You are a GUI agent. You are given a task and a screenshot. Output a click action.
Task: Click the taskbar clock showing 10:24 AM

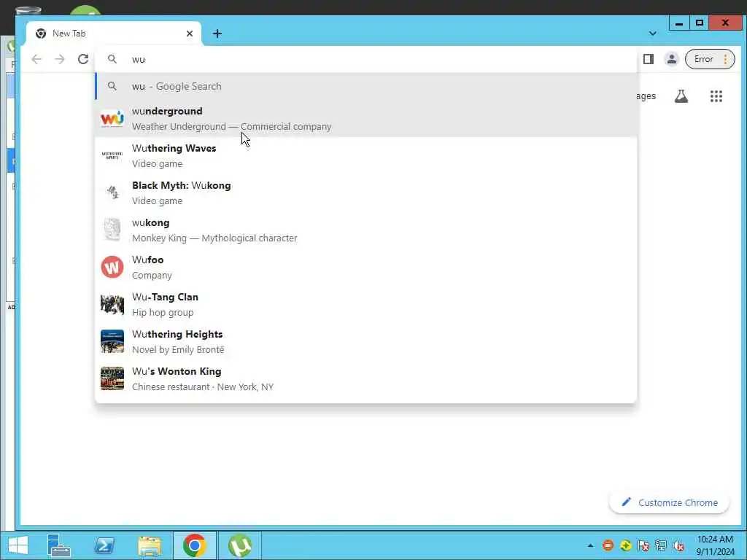(x=715, y=545)
